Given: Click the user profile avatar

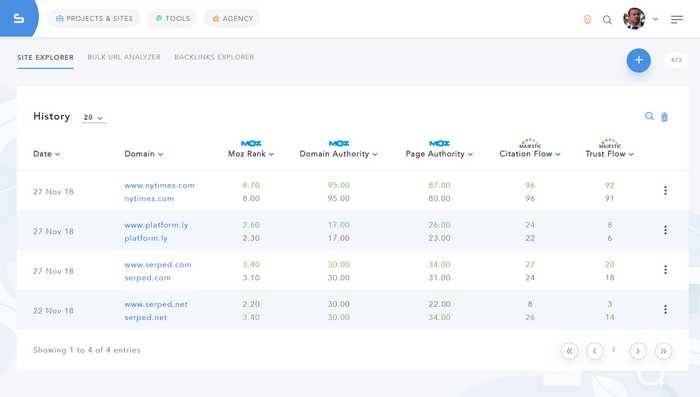Looking at the screenshot, I should 634,19.
